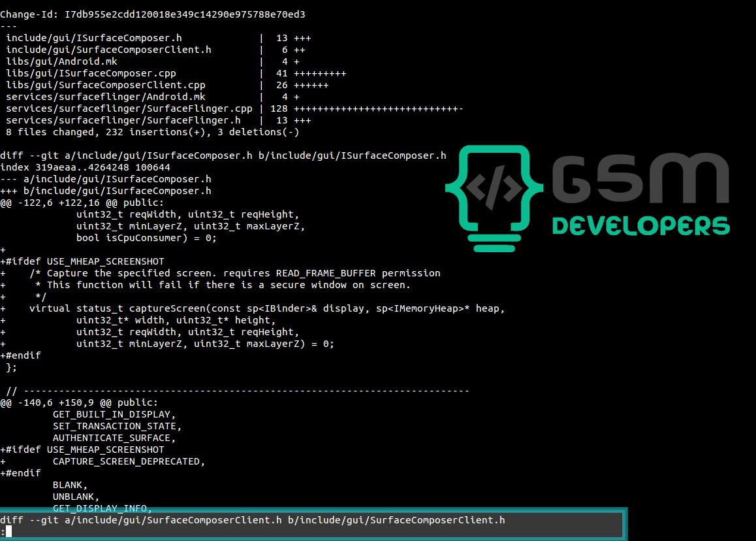The height and width of the screenshot is (541, 756).
Task: Click the include/gui/SurfaceComposerClient.h diffstat row
Action: click(155, 50)
